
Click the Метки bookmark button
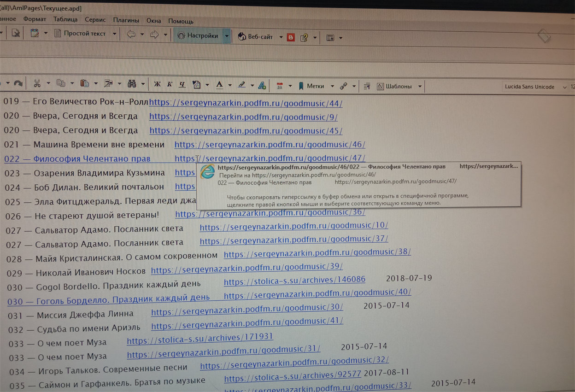click(x=311, y=86)
